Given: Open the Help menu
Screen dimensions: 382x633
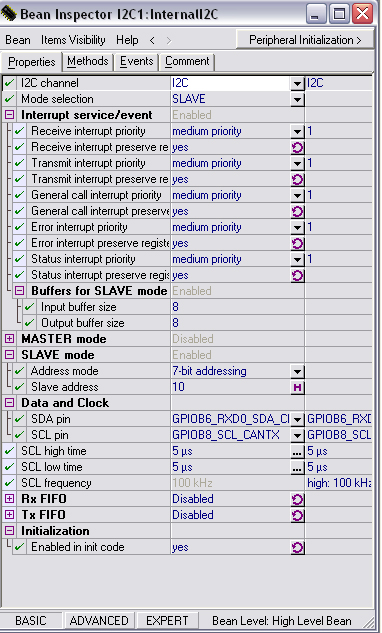Looking at the screenshot, I should point(127,40).
